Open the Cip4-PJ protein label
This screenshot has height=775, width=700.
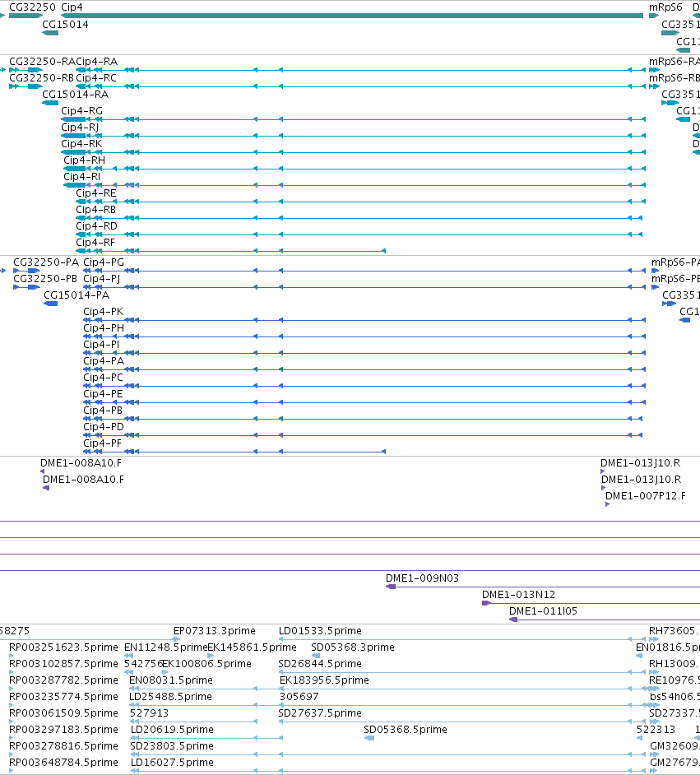(102, 279)
